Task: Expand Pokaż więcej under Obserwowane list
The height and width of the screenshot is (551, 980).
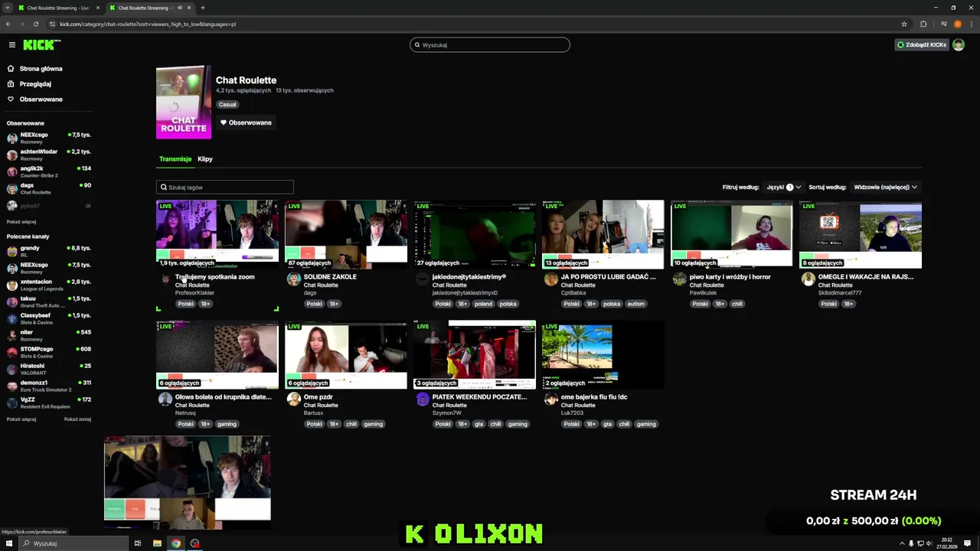Action: 21,222
